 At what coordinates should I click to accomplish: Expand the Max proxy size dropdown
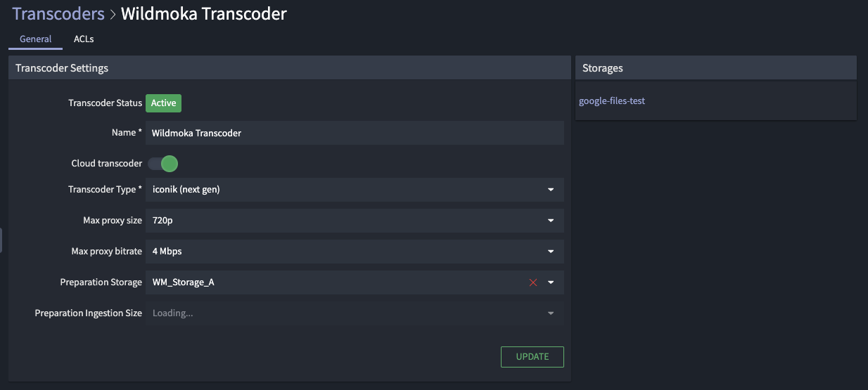pos(551,221)
